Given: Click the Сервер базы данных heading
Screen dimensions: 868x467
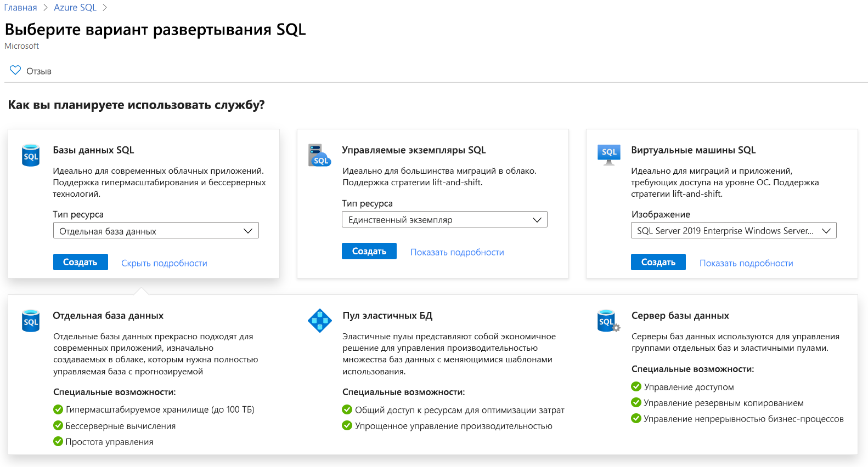Looking at the screenshot, I should (x=680, y=316).
